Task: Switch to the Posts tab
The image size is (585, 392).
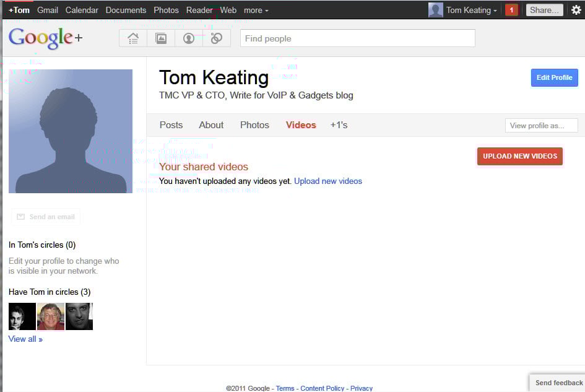Action: [171, 125]
